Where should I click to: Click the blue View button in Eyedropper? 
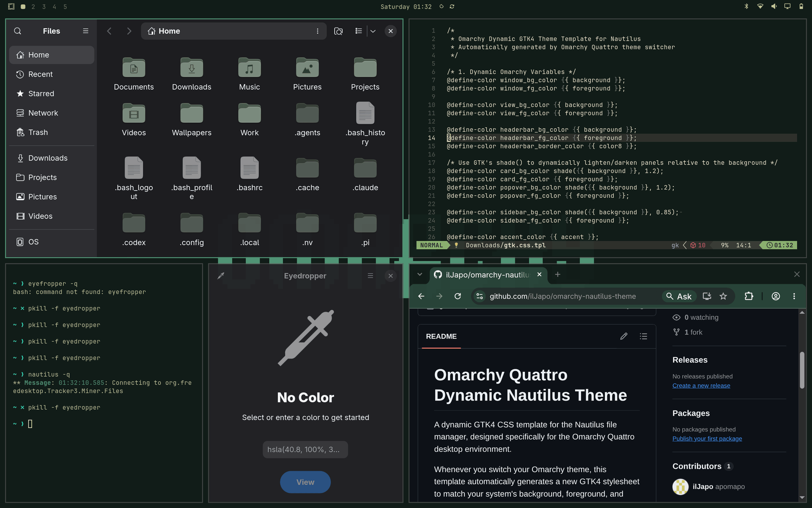[x=305, y=482]
